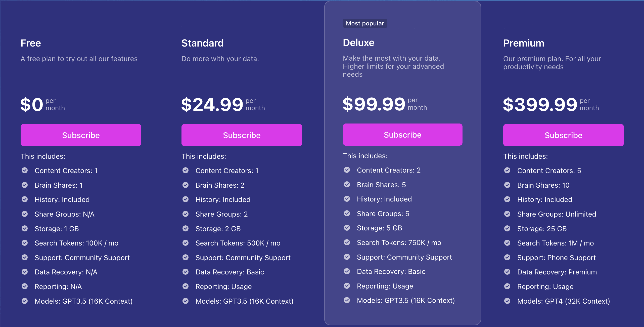The image size is (644, 327).
Task: Click check icon beside Premium Models: GPT4
Action: tap(507, 301)
